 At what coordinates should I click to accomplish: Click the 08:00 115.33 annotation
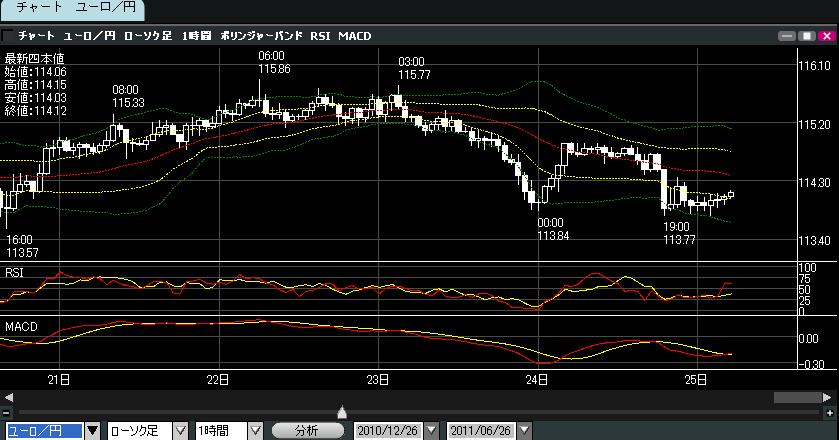click(x=128, y=96)
